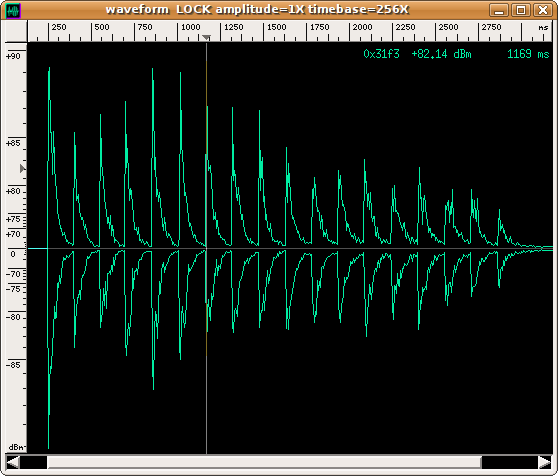Screen dimensions: 558x476
Task: Click the 0 level on amplitude scale
Action: click(13, 254)
